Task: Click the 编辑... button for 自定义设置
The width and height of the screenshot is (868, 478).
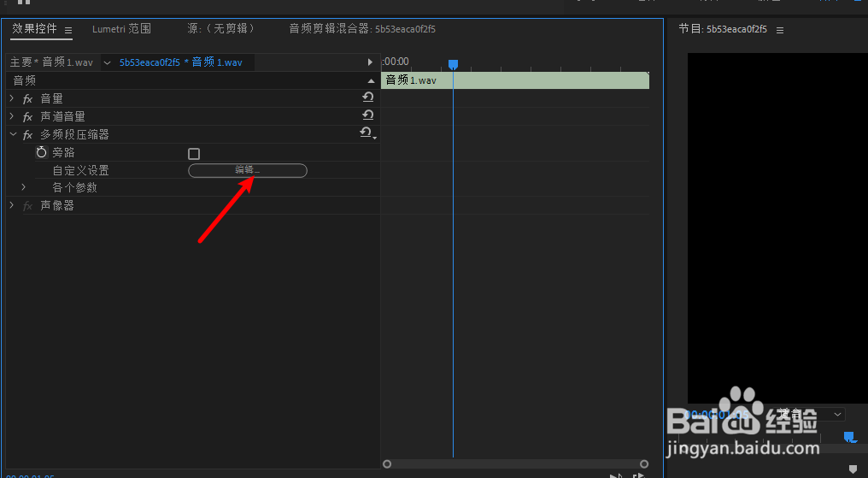Action: [x=248, y=170]
